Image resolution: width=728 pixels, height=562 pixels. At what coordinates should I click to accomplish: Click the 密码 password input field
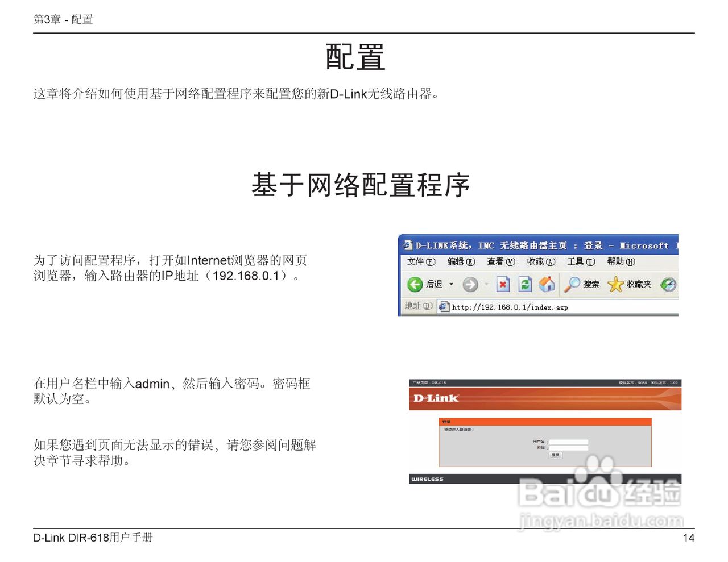(569, 448)
